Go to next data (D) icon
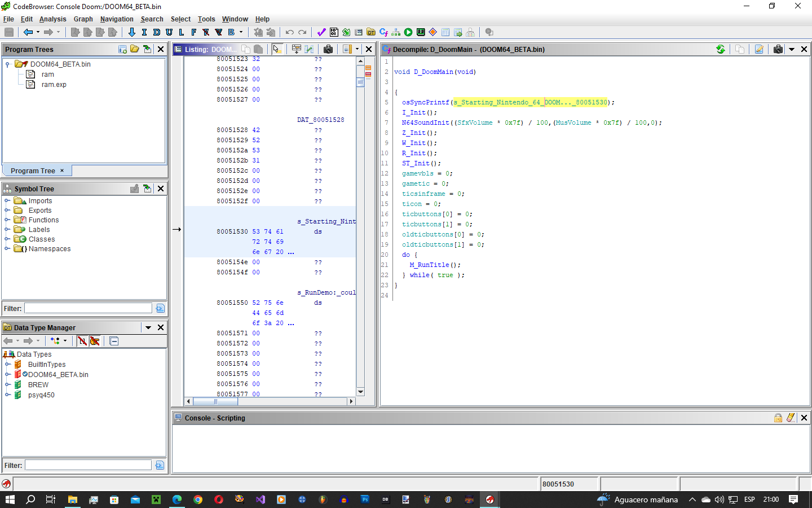Screen dimensions: 812x508 tap(157, 32)
